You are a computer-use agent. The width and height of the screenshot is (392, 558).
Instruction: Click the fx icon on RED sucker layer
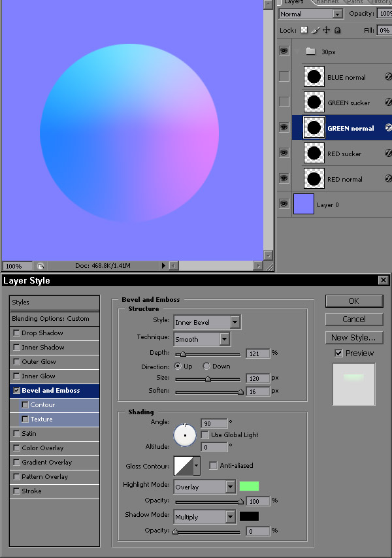(x=388, y=154)
